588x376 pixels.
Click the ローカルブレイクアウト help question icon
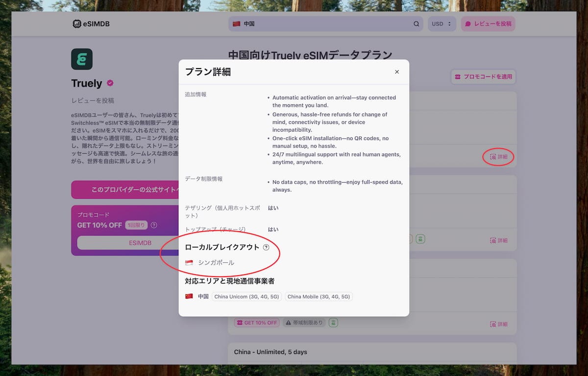266,247
